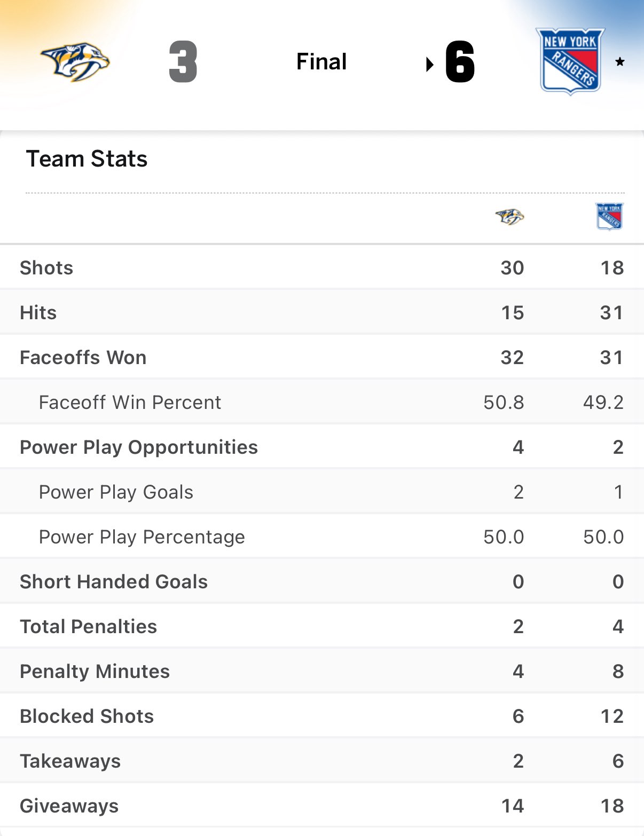Tap the Nashville Predators logo in header
This screenshot has width=644, height=836.
click(75, 62)
